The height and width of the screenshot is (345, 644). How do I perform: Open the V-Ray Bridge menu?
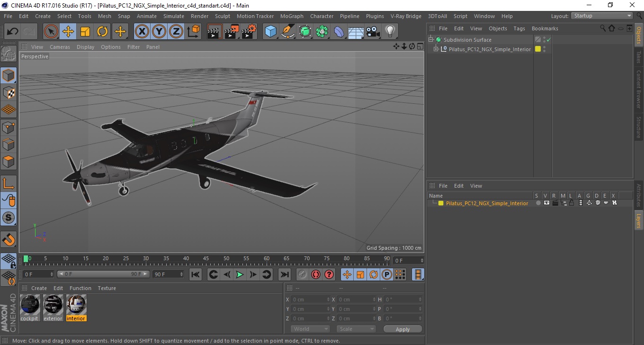[406, 16]
